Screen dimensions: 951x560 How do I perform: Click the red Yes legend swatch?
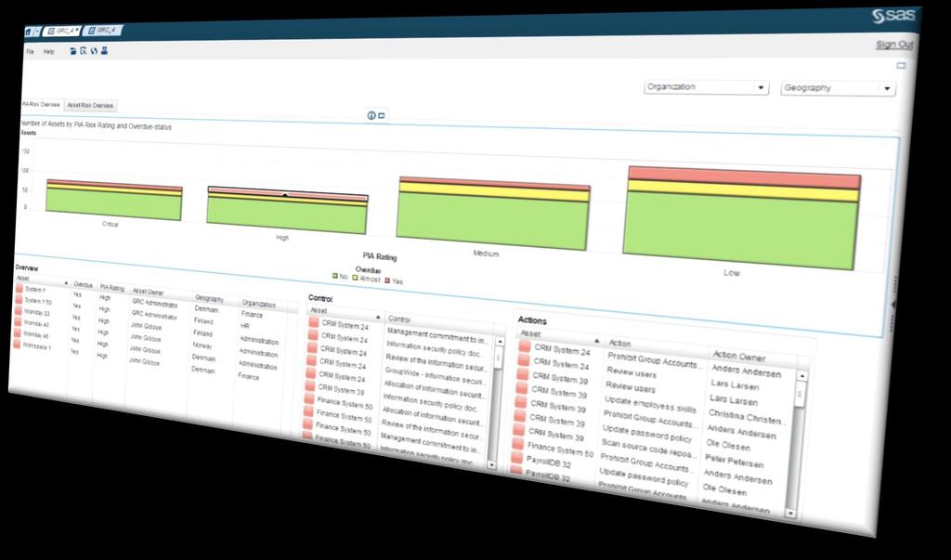point(387,280)
